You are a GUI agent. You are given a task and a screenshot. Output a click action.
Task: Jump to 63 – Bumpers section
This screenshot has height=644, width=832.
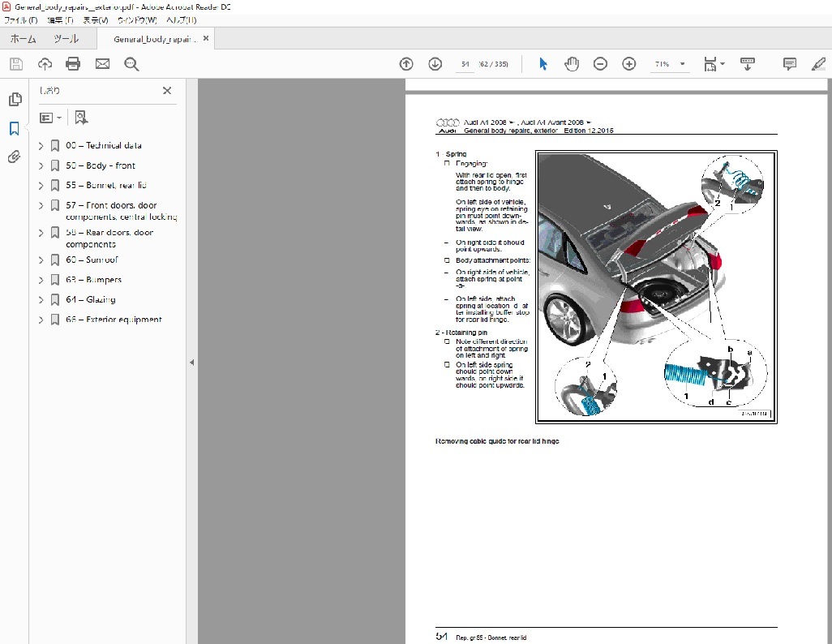93,280
